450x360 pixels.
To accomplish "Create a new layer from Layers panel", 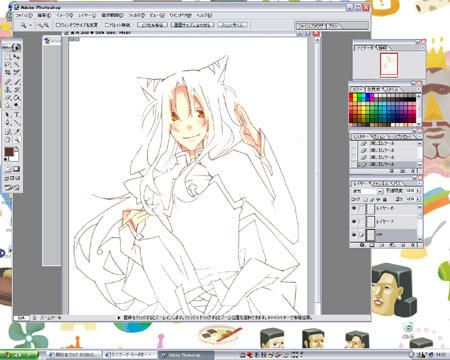I will pos(403,245).
